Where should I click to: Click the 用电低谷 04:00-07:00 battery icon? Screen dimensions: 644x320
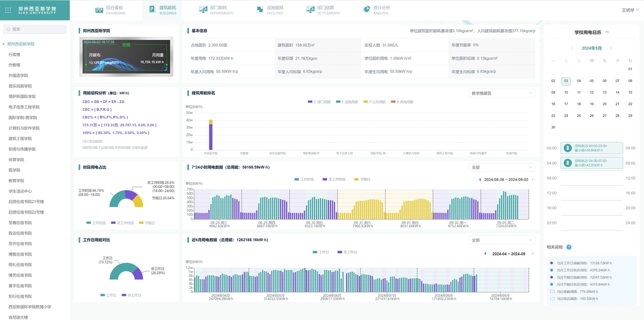point(567,163)
